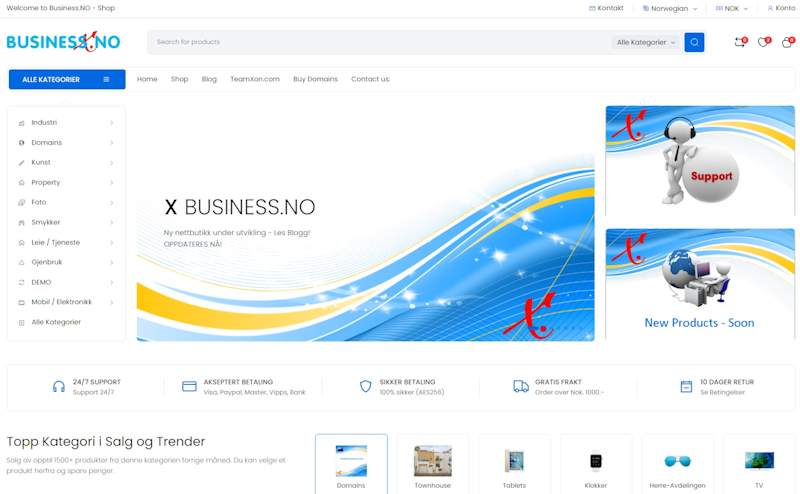The height and width of the screenshot is (494, 800).
Task: Click the 'Order over Nok. 1000.-' text
Action: (x=569, y=392)
